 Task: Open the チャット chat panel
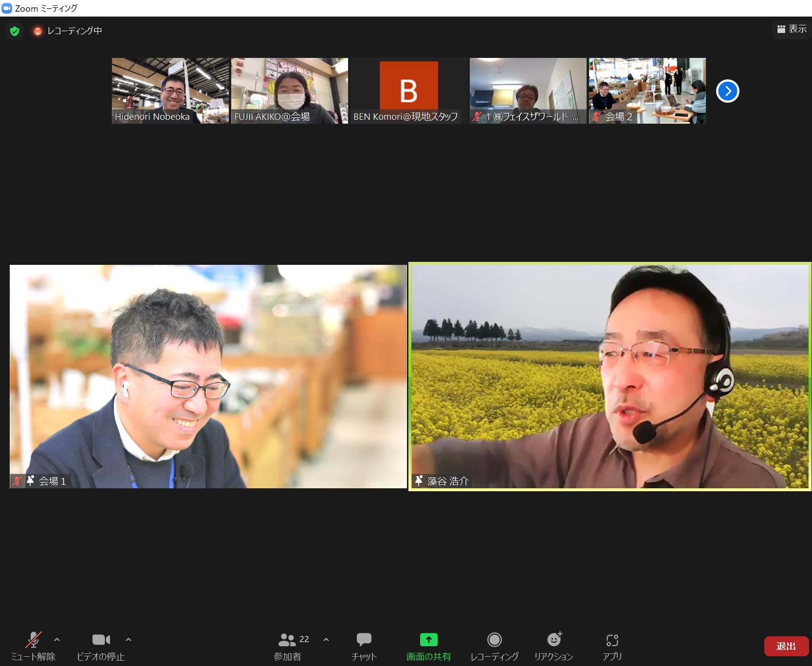click(364, 647)
